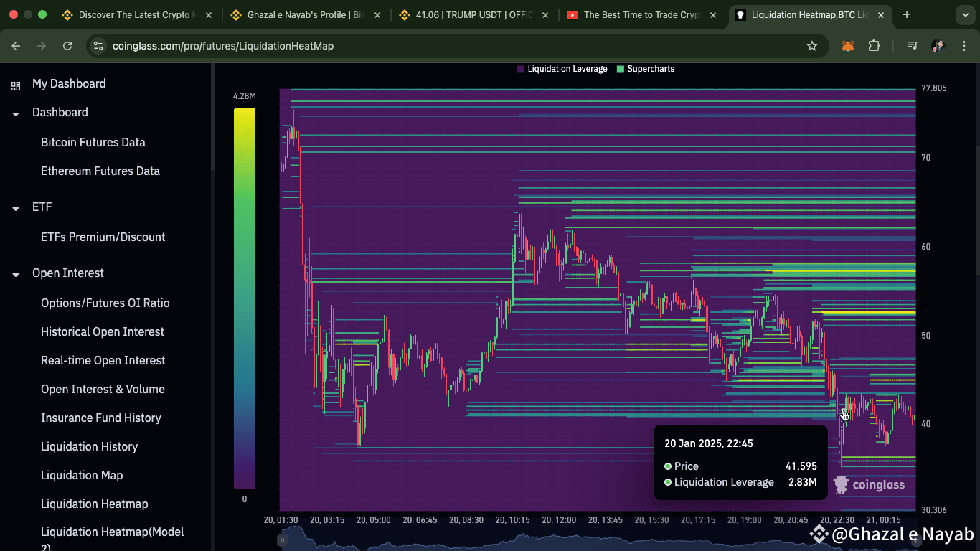Reload the page with the refresh icon
This screenshot has height=551, width=980.
pyautogui.click(x=67, y=46)
